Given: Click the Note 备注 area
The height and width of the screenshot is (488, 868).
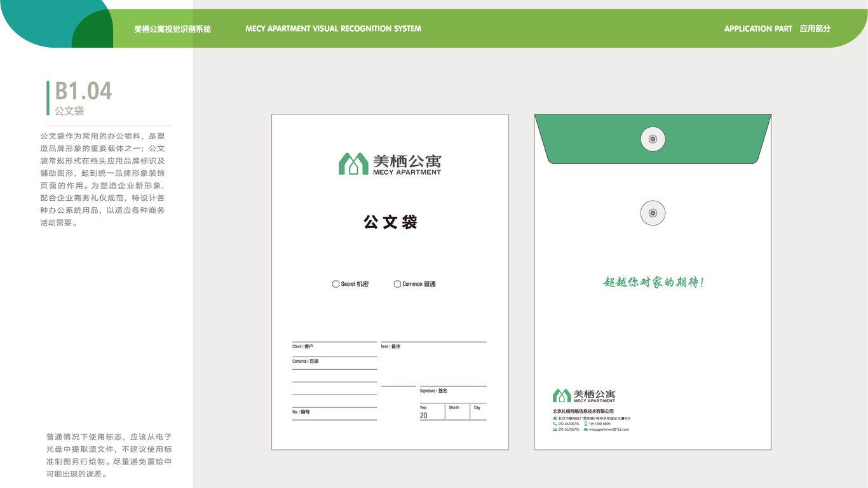Looking at the screenshot, I should point(433,363).
